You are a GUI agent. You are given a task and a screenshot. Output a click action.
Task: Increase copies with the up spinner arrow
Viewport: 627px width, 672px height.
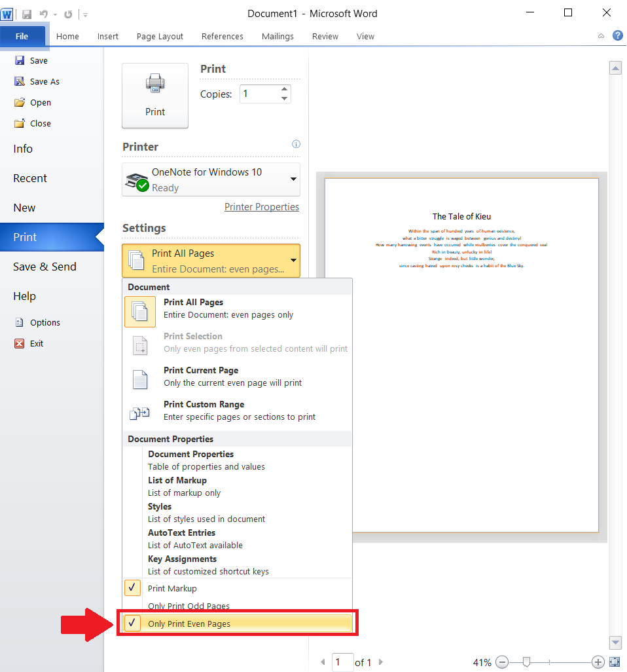click(284, 90)
